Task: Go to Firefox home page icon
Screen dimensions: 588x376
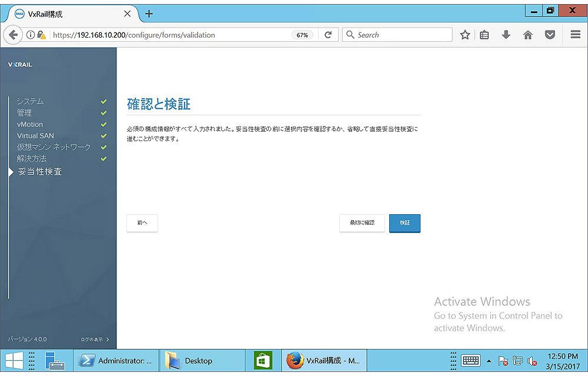Action: click(x=527, y=35)
